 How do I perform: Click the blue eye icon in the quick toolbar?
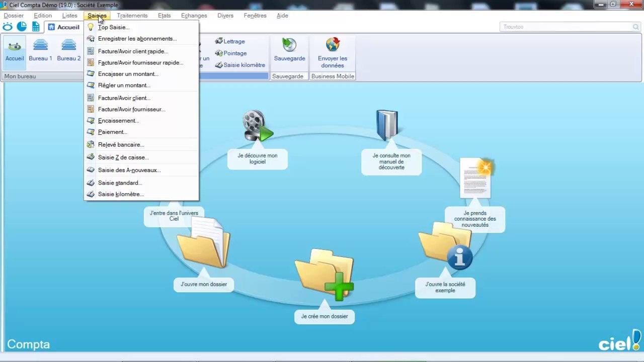coord(8,27)
